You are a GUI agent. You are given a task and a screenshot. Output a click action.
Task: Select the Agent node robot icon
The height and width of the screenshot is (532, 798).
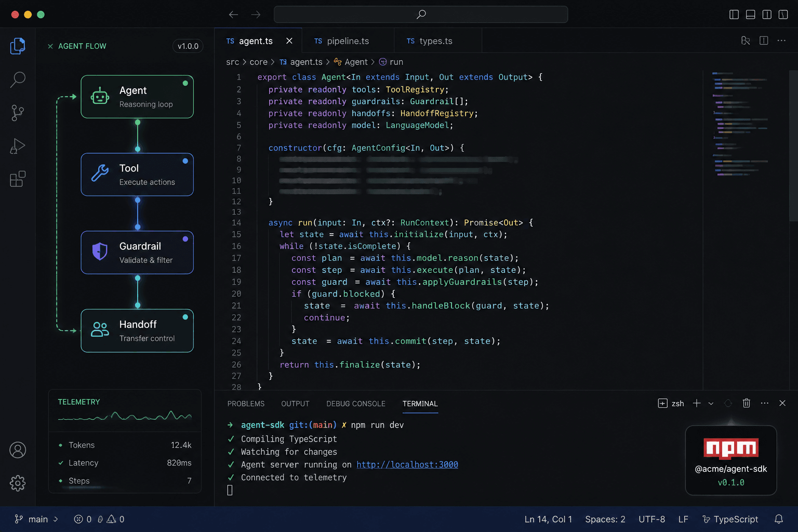pos(100,97)
